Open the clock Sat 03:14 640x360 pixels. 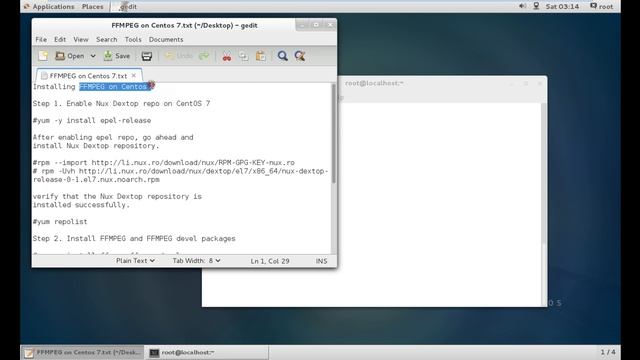[x=562, y=7]
